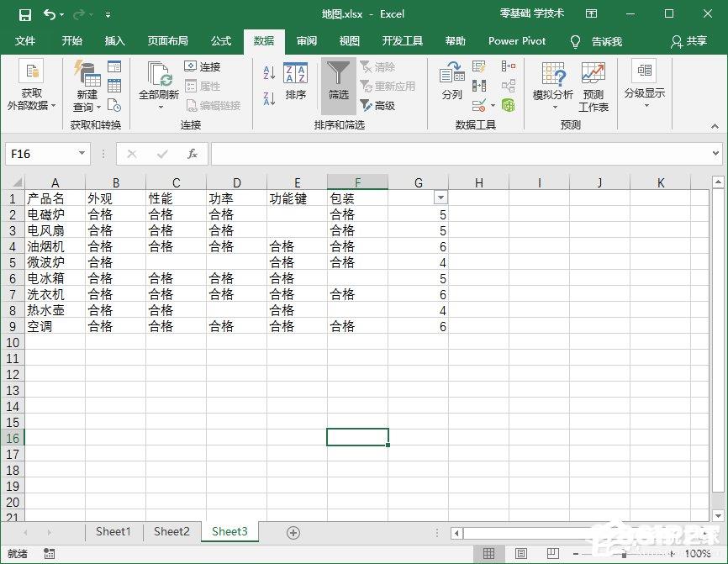This screenshot has width=728, height=564.
Task: Open the Power Pivot tab
Action: coord(517,41)
